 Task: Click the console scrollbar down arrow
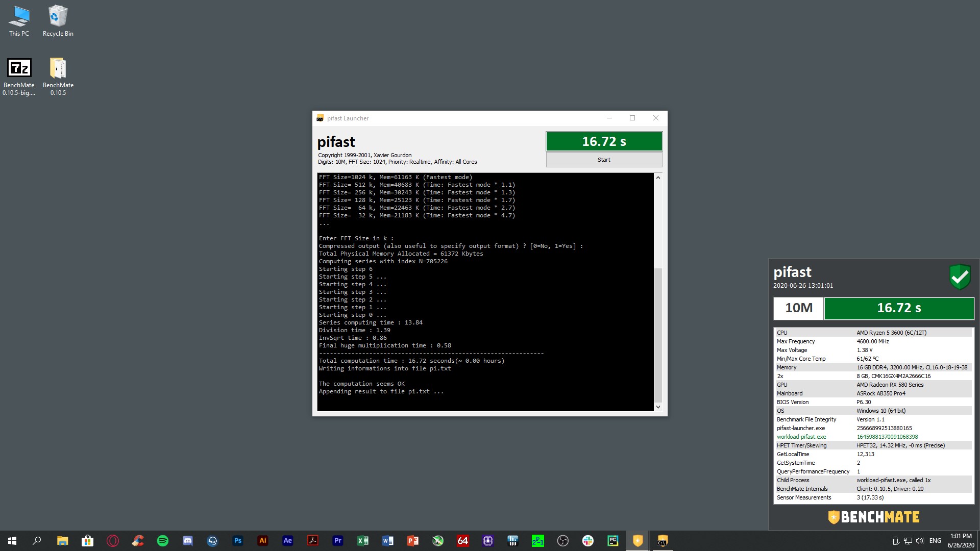click(x=658, y=407)
